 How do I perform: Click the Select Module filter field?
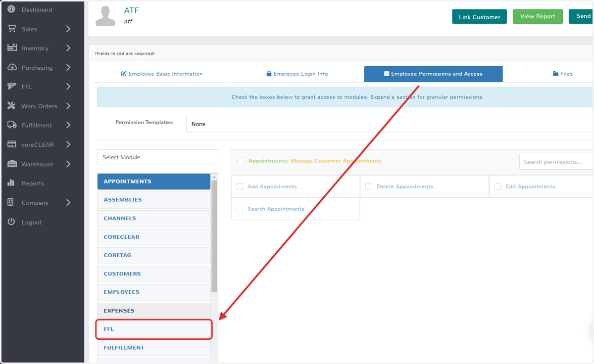[157, 157]
